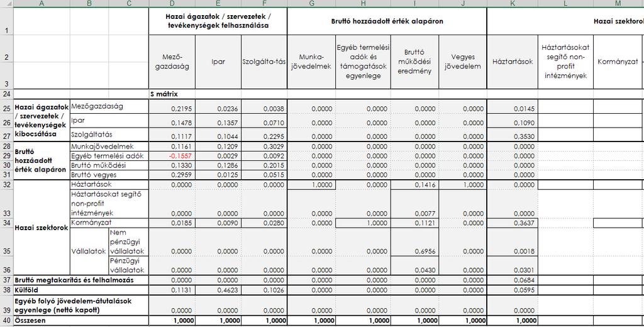644x327 pixels.
Task: Select 'Bruttó megtakarítás és felhalmozás' row label
Action: [81, 280]
